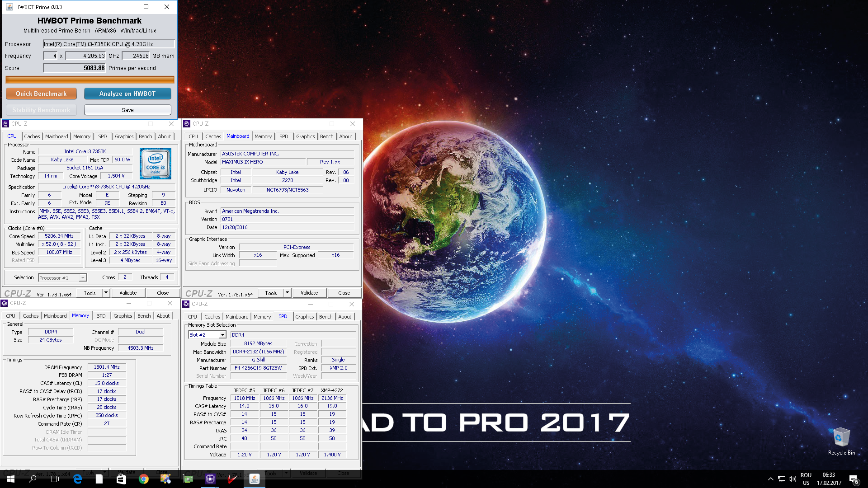Open the Recycle Bin desktop icon
This screenshot has height=488, width=868.
coord(841,441)
